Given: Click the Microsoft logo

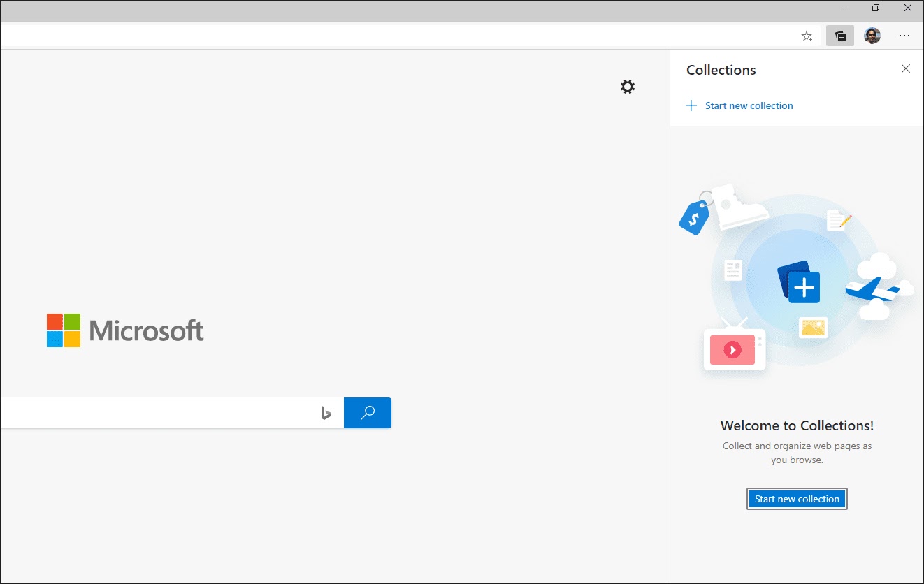Looking at the screenshot, I should (x=125, y=330).
